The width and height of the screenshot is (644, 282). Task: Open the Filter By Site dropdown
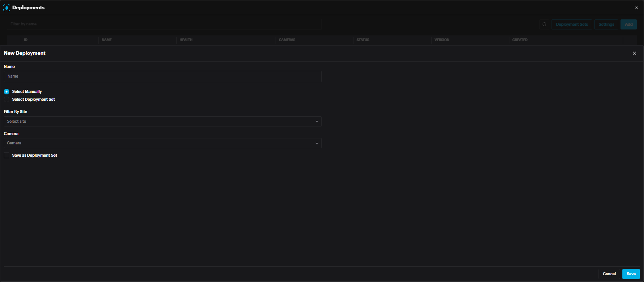coord(162,121)
